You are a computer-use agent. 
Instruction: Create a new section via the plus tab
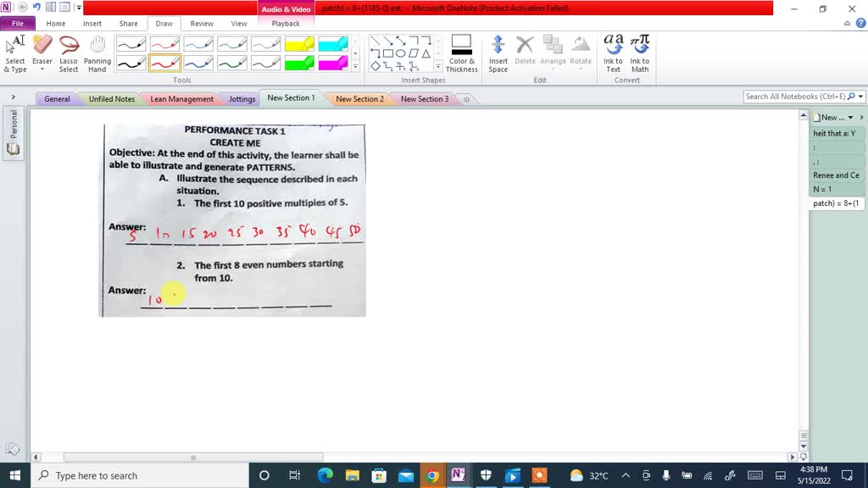pos(467,98)
